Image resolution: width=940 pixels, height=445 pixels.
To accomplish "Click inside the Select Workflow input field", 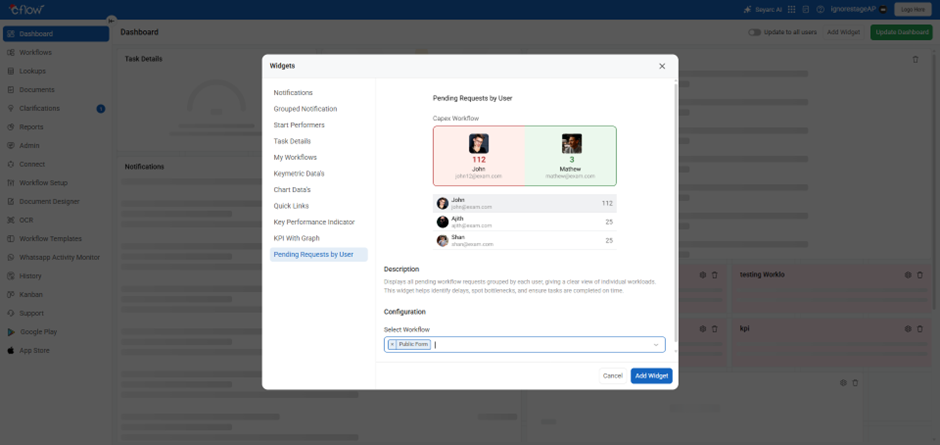I will pos(540,344).
